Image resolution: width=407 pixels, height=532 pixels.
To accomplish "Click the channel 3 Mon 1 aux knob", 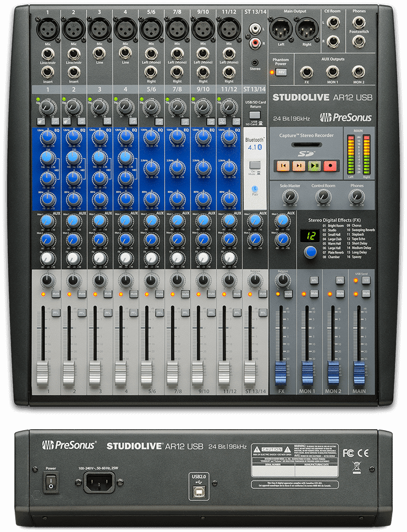I will coord(99,221).
